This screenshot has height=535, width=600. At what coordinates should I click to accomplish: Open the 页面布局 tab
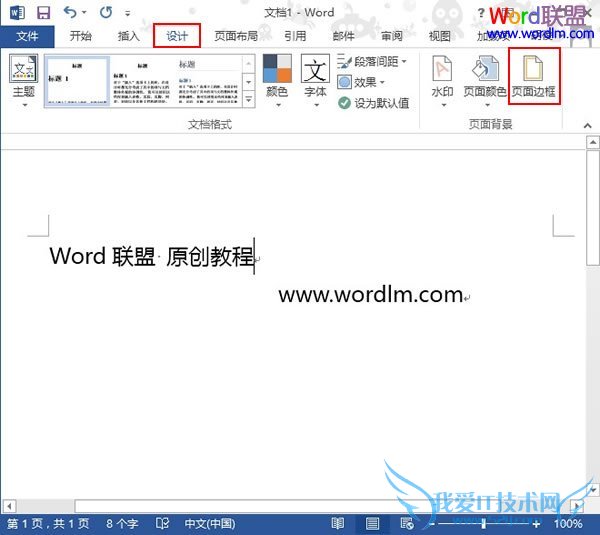coord(236,36)
